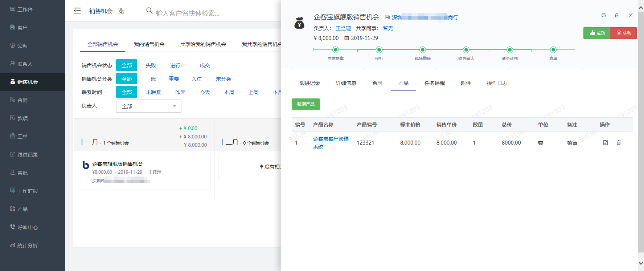The width and height of the screenshot is (644, 271).
Task: Filter contact time by 上周
Action: point(253,92)
